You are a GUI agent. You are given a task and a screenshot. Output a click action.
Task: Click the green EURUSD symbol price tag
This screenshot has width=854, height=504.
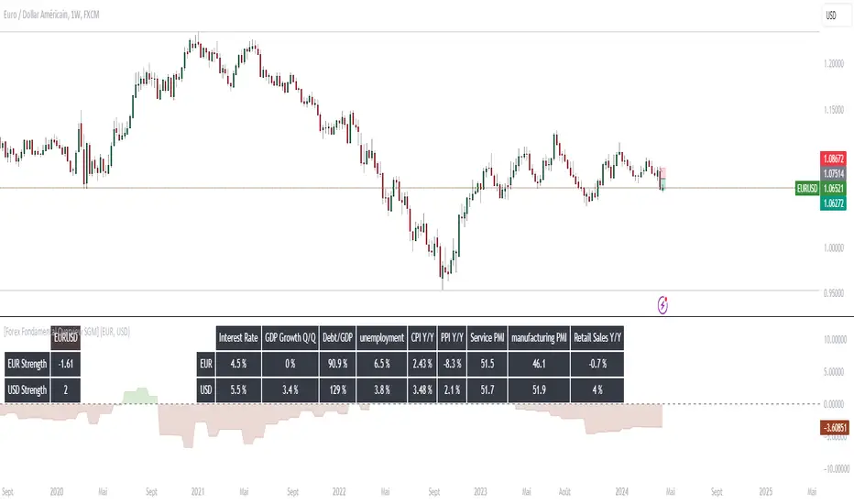tap(806, 188)
